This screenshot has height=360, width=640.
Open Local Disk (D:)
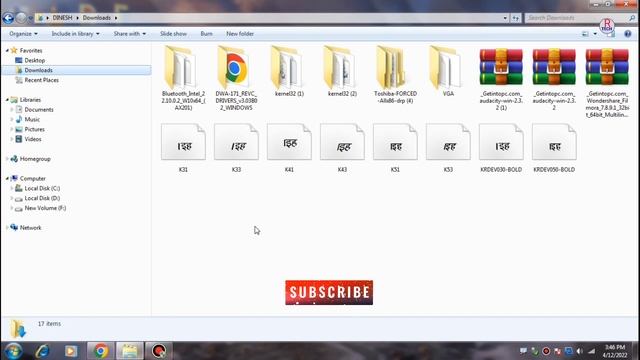point(42,198)
